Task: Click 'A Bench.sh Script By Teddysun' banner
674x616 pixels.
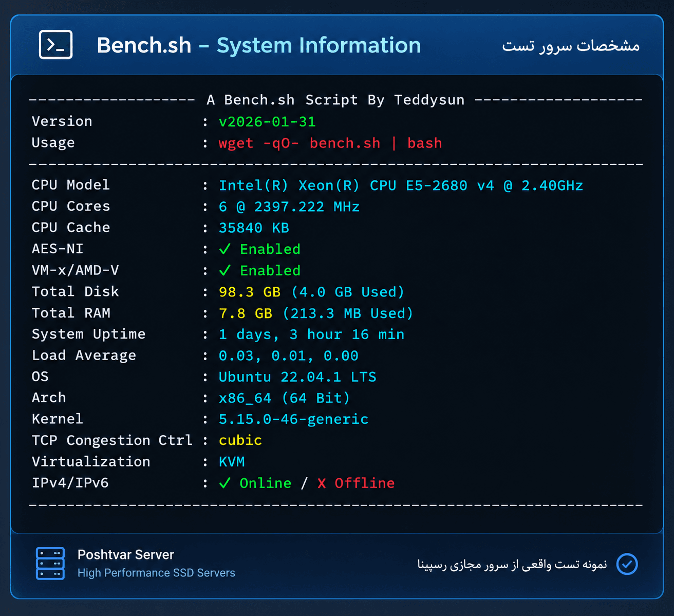Action: 335,100
